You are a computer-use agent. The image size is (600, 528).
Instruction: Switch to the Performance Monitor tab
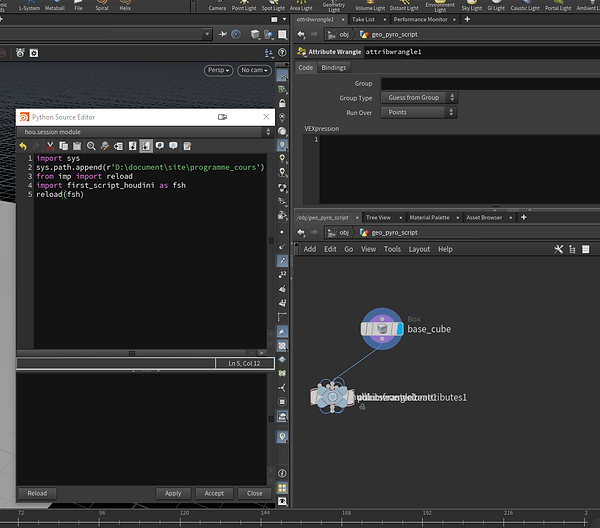[x=420, y=19]
